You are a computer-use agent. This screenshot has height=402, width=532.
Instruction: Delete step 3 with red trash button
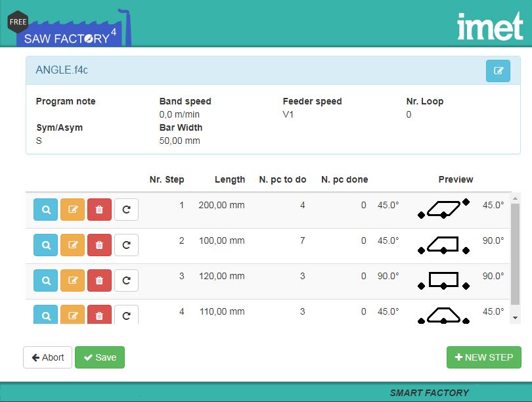pos(99,280)
